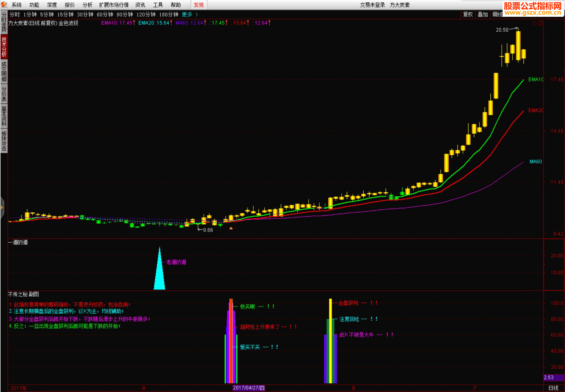Select the 1分钟 period tab
The height and width of the screenshot is (392, 565).
(x=30, y=14)
